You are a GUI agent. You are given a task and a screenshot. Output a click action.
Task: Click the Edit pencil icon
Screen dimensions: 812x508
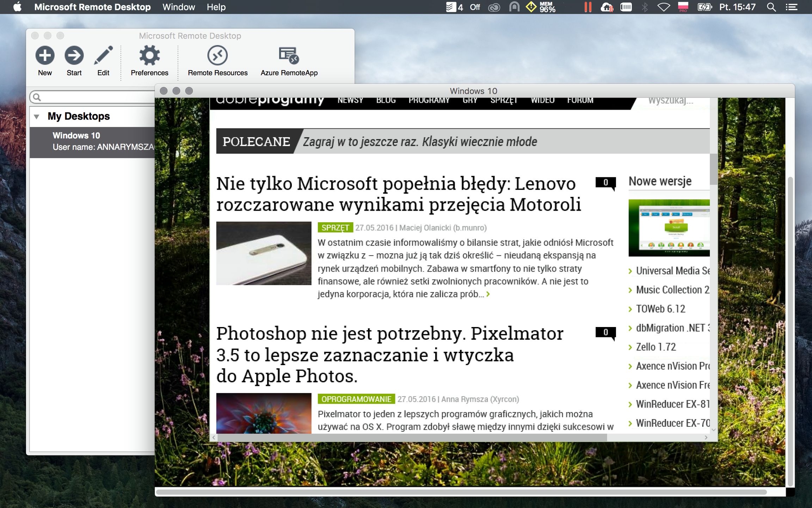[x=103, y=55]
